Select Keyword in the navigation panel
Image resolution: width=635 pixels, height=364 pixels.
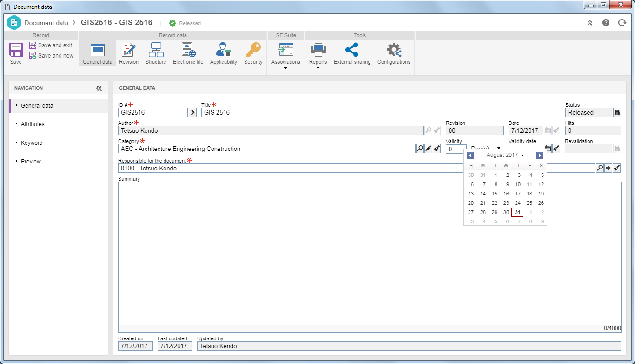(x=32, y=143)
